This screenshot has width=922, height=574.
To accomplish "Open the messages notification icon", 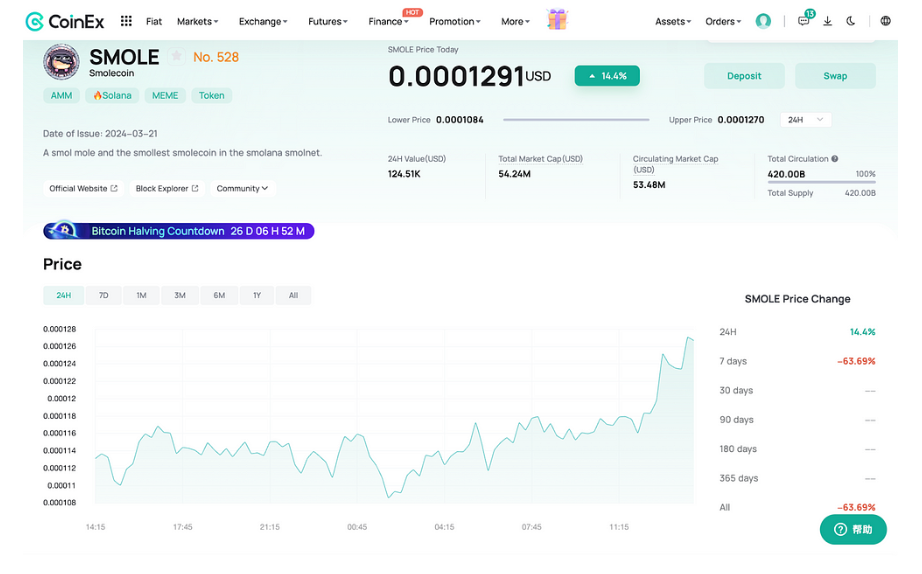I will 804,21.
